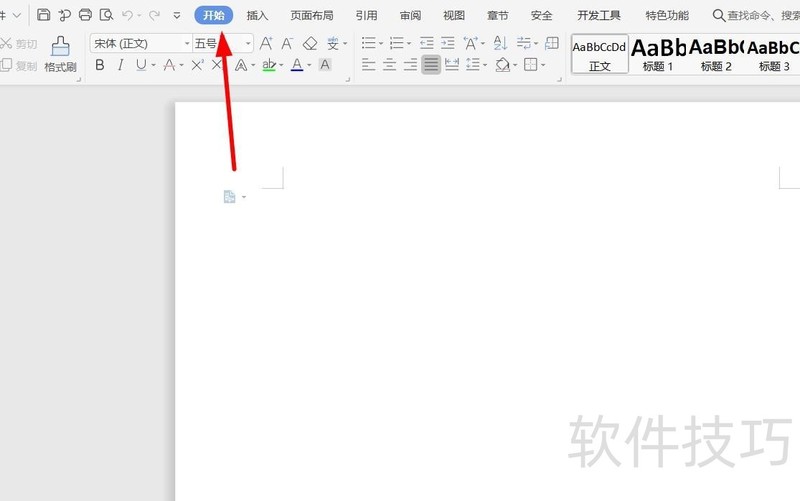Click the Print Preview icon
The height and width of the screenshot is (501, 800).
pos(106,15)
